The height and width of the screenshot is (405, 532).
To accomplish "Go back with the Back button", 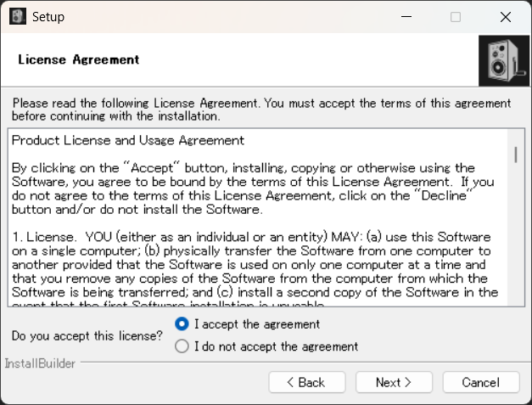I will [306, 382].
